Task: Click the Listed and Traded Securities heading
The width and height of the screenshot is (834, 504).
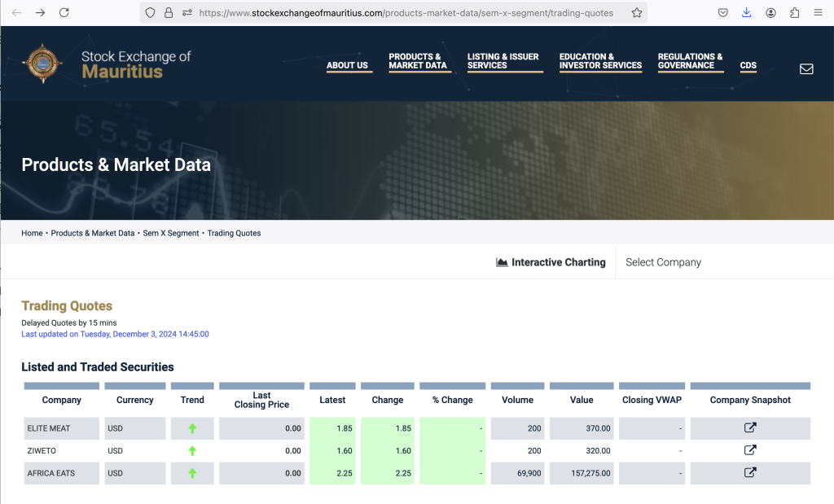Action: tap(98, 367)
